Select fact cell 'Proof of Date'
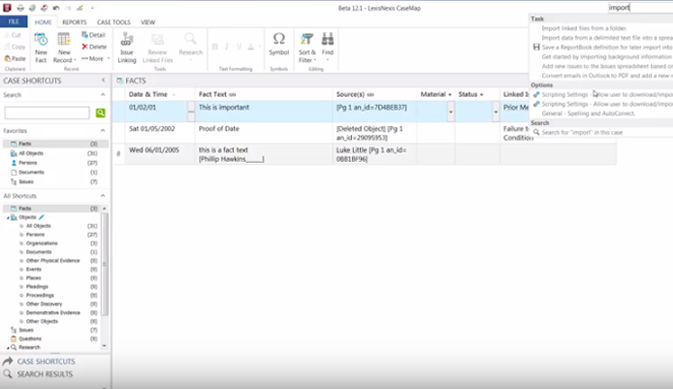 coord(264,133)
